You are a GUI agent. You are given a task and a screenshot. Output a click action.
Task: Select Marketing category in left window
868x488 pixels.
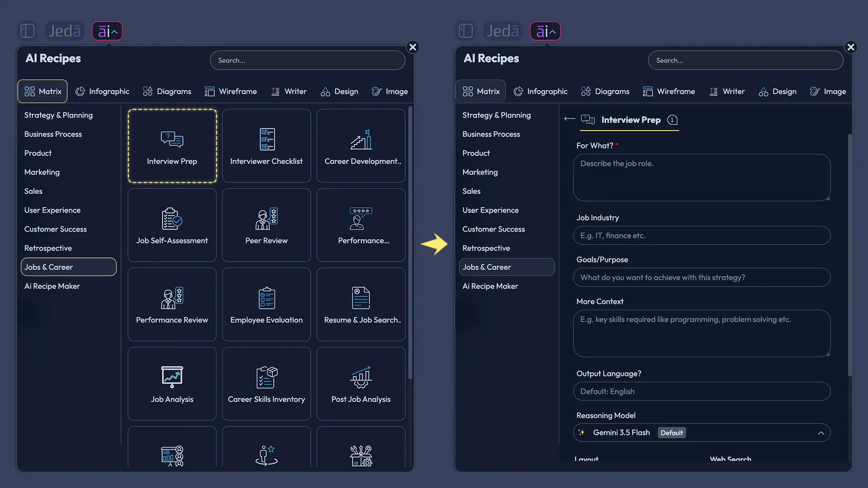tap(42, 172)
